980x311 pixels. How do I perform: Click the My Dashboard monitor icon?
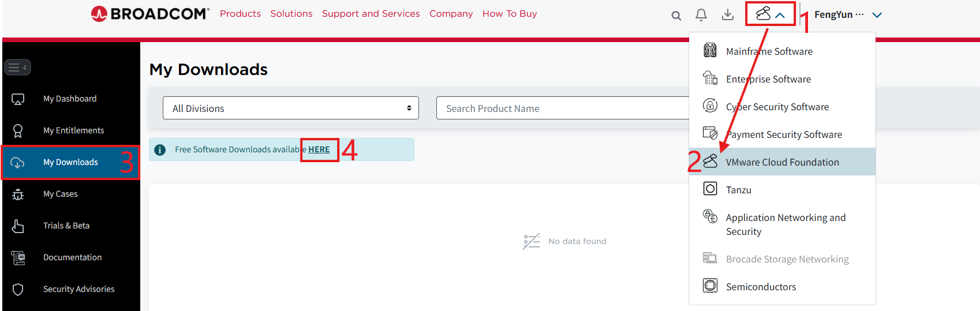18,99
